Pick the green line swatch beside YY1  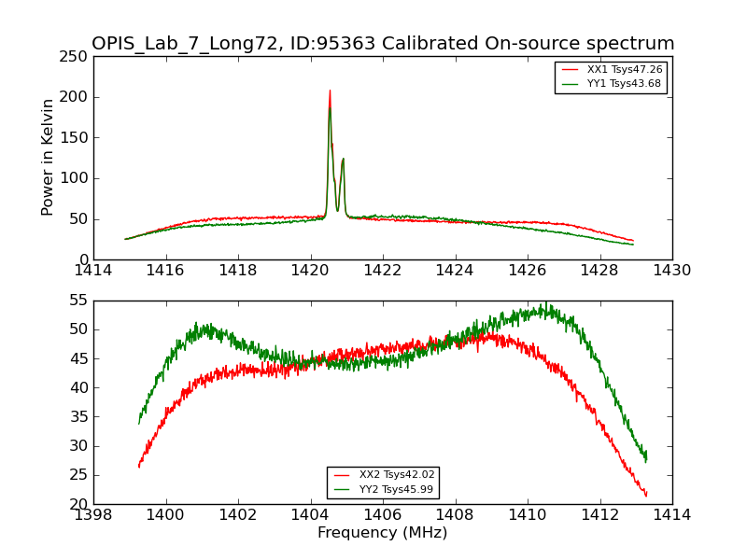coord(569,84)
